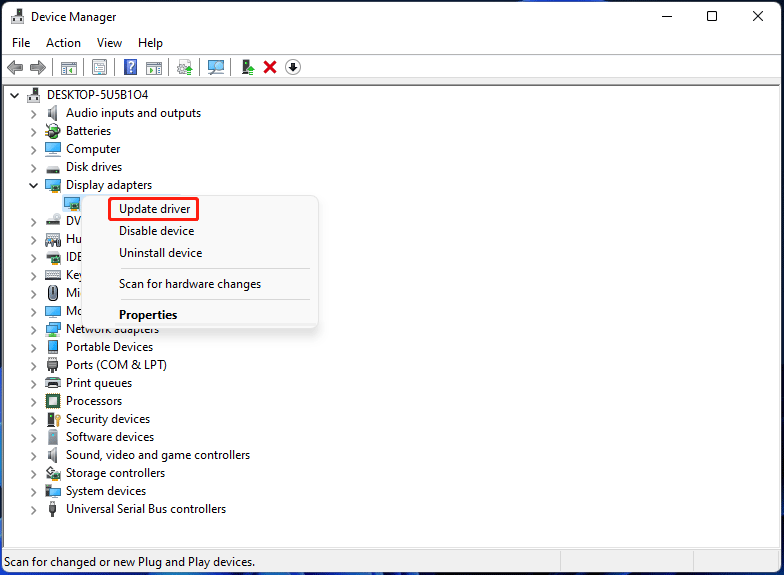
Task: Open the View menu in the menu bar
Action: click(x=109, y=43)
